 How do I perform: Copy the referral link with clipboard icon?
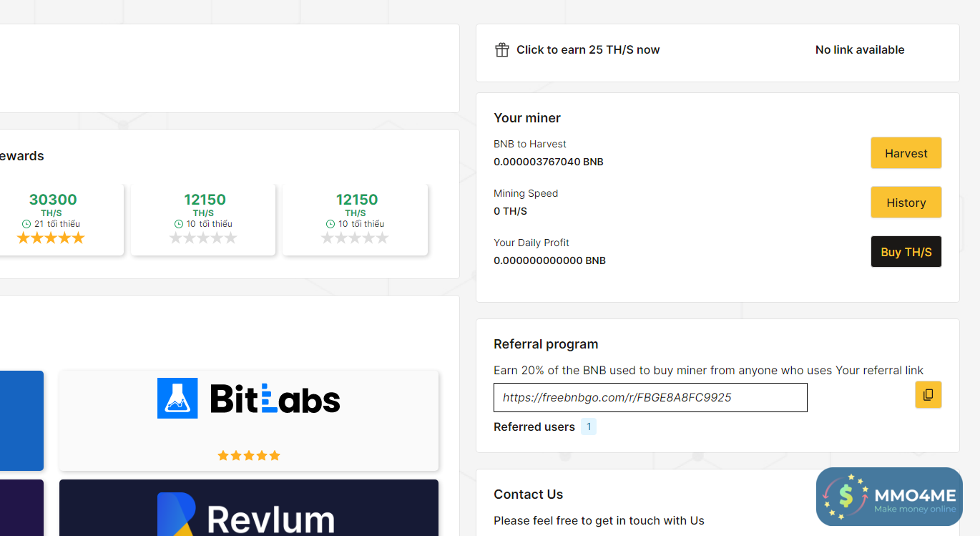pyautogui.click(x=928, y=394)
